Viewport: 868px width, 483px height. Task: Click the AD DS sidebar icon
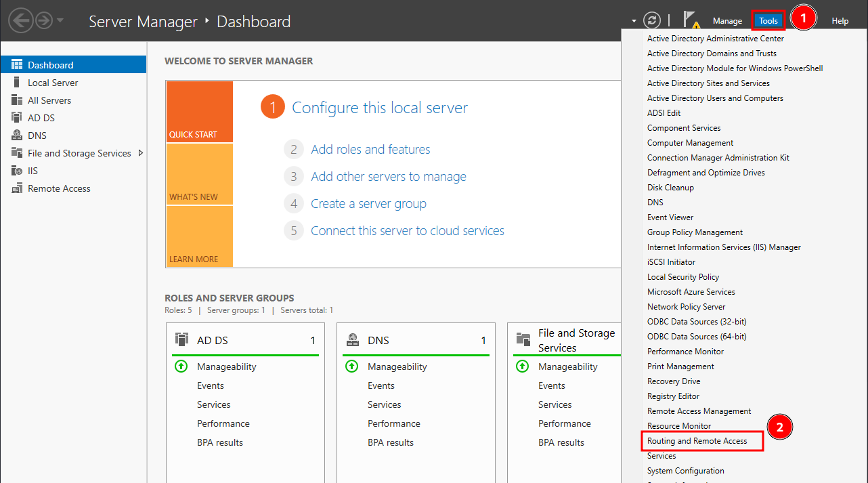[x=17, y=118]
